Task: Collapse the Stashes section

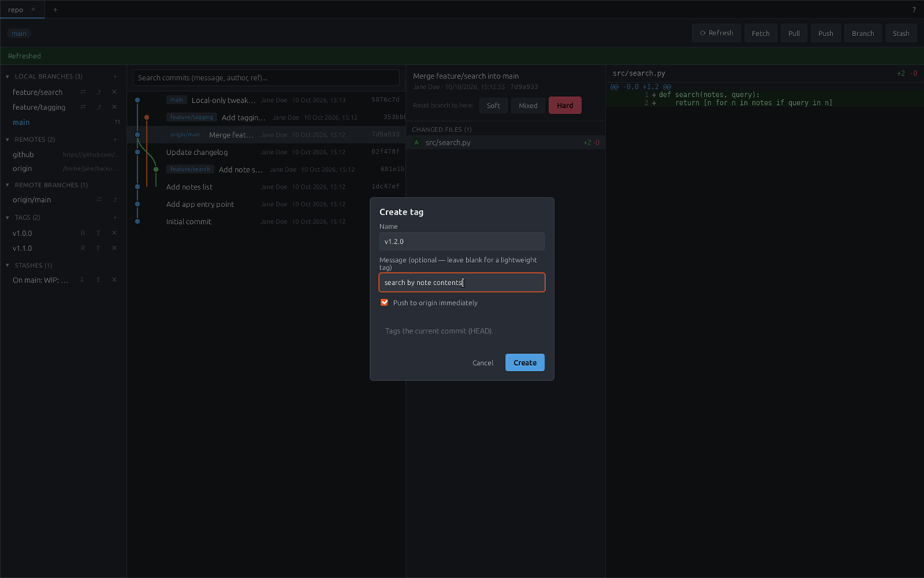Action: pos(7,265)
